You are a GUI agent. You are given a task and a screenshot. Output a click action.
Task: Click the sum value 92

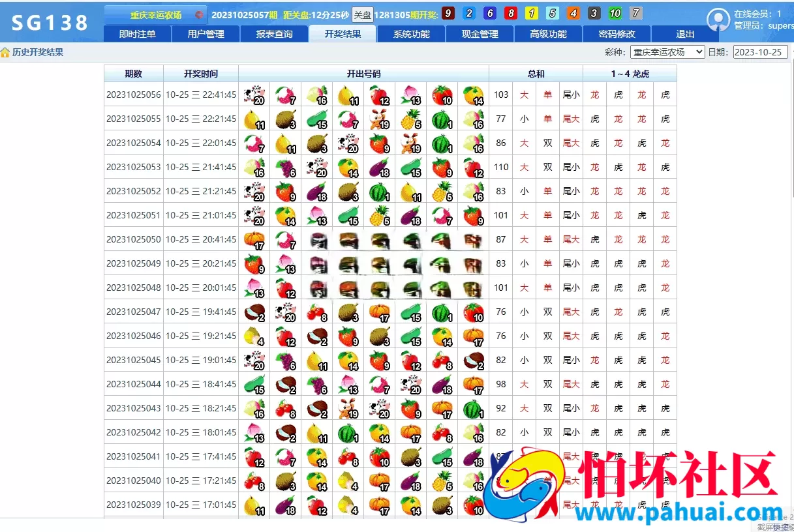pos(501,408)
